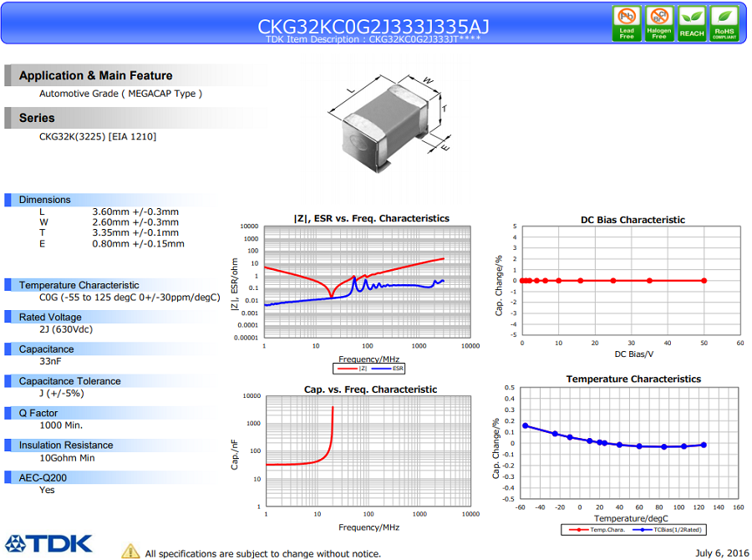Screen dimensions: 752x560
Task: Click the DC Bias Characteristic chart title
Action: [633, 221]
